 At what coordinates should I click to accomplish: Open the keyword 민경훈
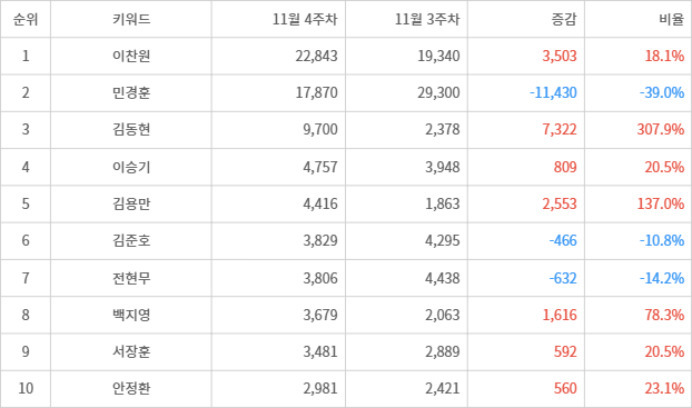[x=132, y=93]
